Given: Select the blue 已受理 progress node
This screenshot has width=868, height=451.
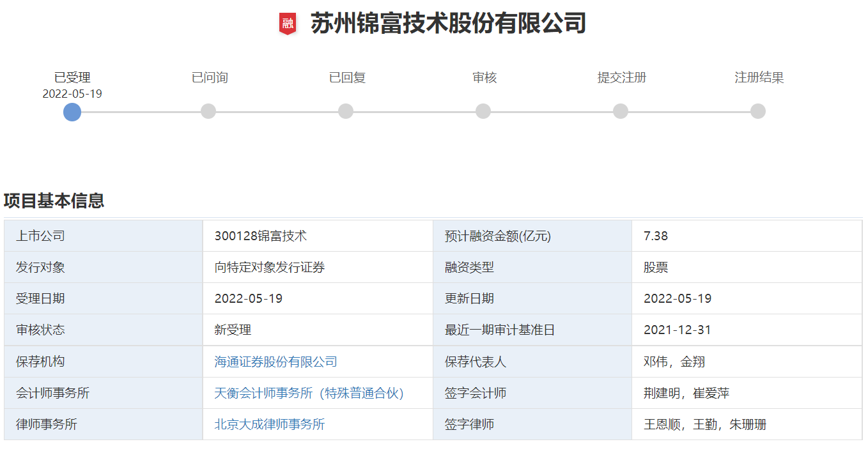Looking at the screenshot, I should 72,112.
